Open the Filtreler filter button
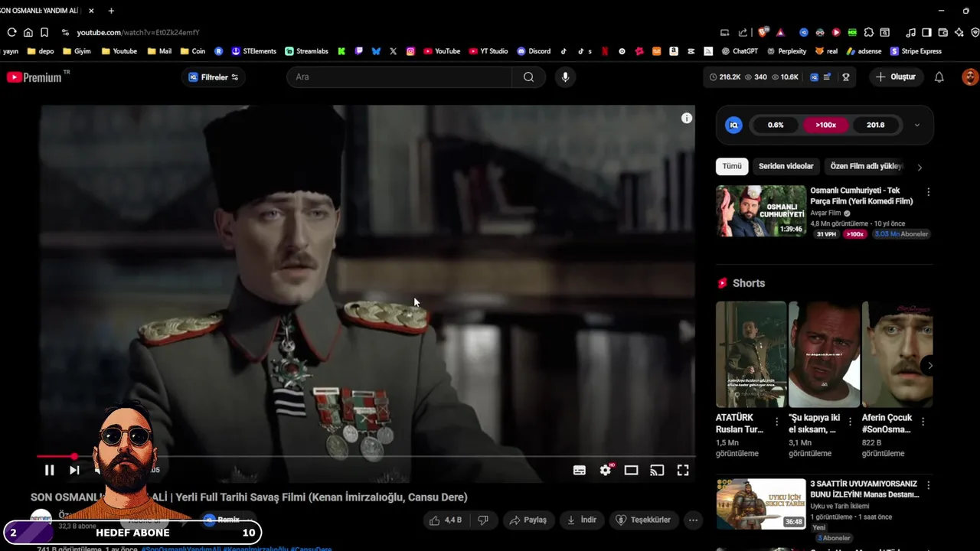Screen dimensions: 980x551 point(214,77)
